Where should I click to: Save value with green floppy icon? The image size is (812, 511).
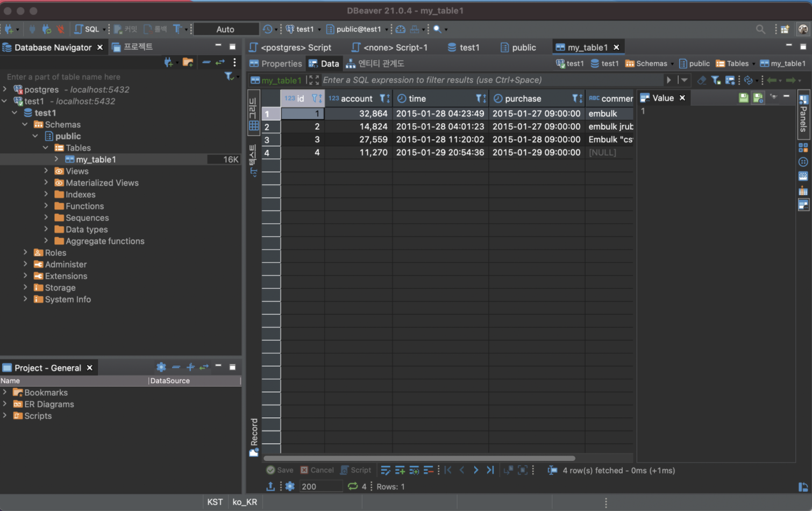click(743, 97)
